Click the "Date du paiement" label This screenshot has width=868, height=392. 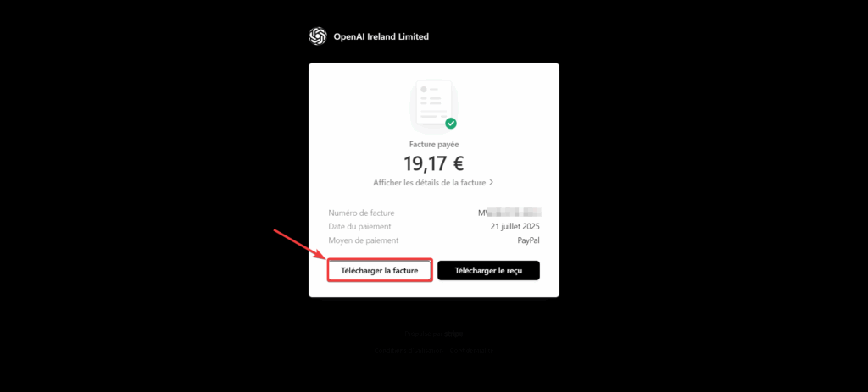coord(359,227)
